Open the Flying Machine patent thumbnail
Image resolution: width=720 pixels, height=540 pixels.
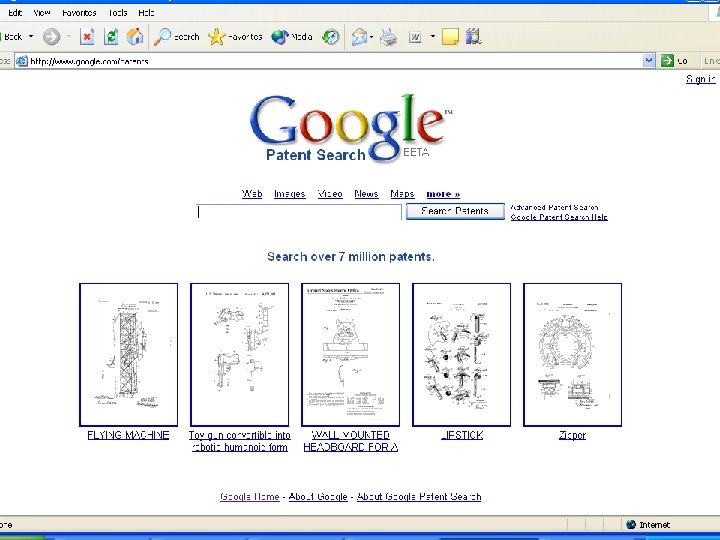(x=129, y=354)
